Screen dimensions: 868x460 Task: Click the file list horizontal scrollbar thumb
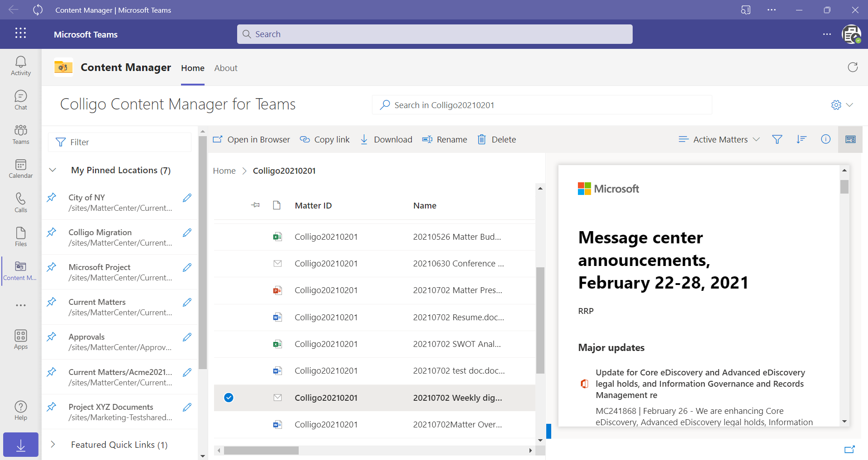pyautogui.click(x=261, y=451)
